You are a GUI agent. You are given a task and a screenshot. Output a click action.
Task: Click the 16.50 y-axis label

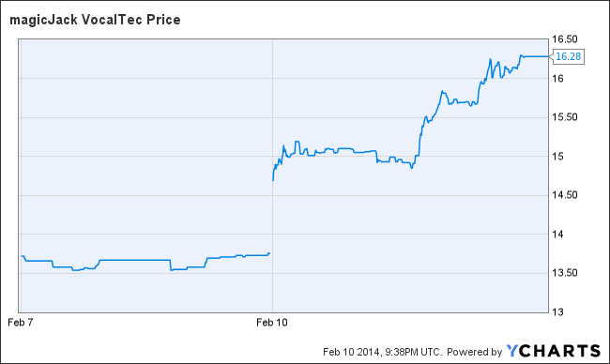click(565, 39)
